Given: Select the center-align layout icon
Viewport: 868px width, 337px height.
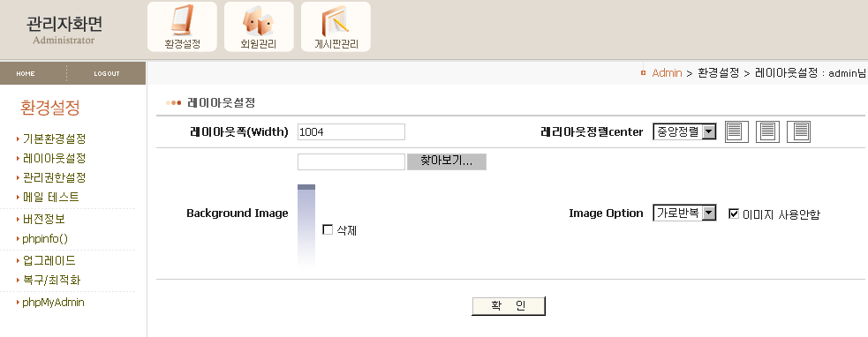Looking at the screenshot, I should (x=767, y=131).
